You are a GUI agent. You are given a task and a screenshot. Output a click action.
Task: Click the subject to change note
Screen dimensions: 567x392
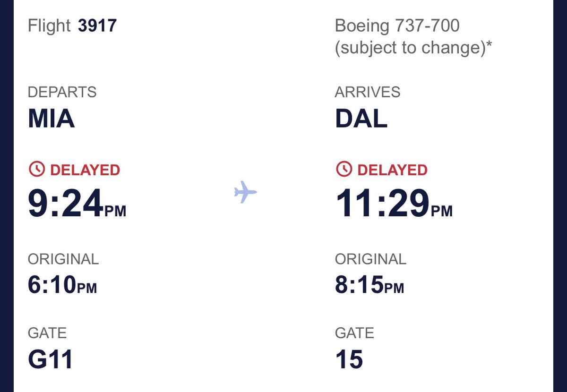pyautogui.click(x=413, y=48)
